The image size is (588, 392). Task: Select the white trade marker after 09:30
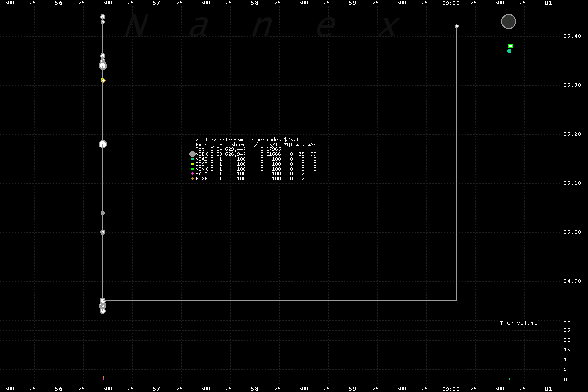tap(457, 26)
